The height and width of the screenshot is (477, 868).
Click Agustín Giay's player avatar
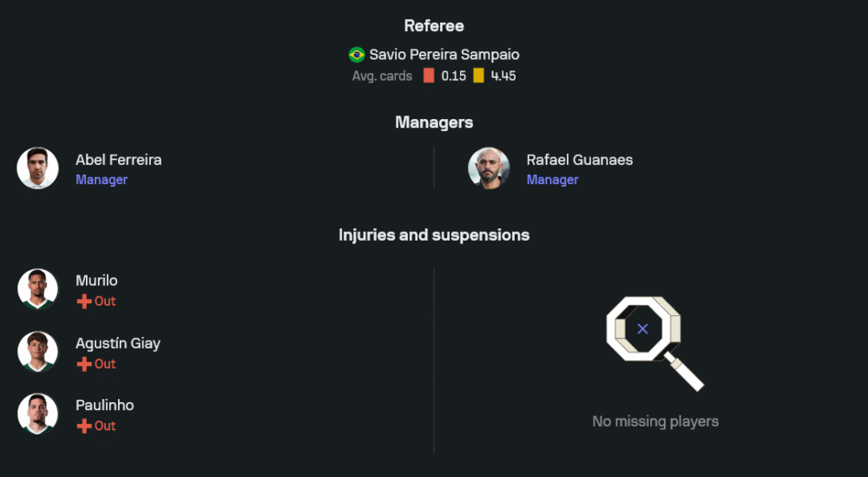[x=38, y=352]
